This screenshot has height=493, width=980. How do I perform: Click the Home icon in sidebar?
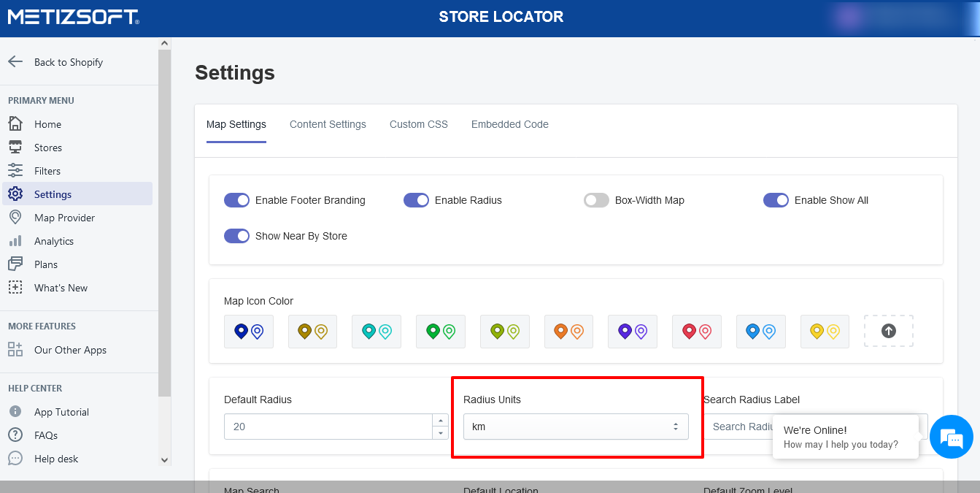pos(15,123)
